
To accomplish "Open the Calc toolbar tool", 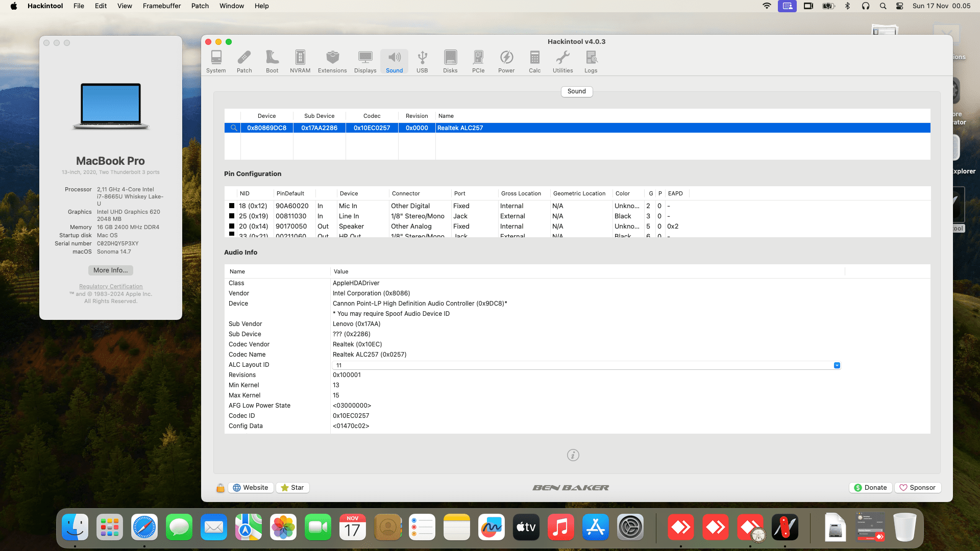I will 534,61.
